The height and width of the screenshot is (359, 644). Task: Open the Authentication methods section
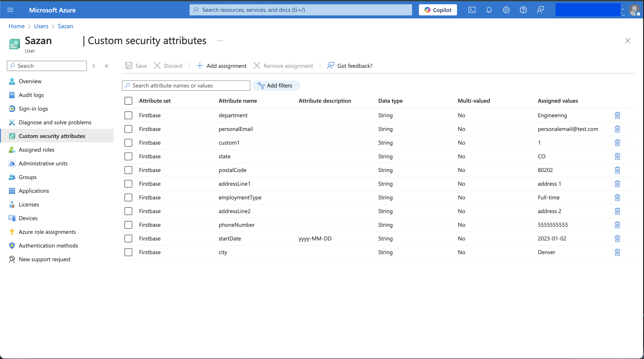49,245
